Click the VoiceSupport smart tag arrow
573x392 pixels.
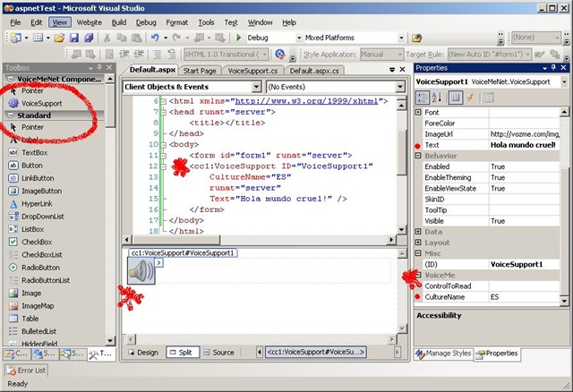[158, 262]
